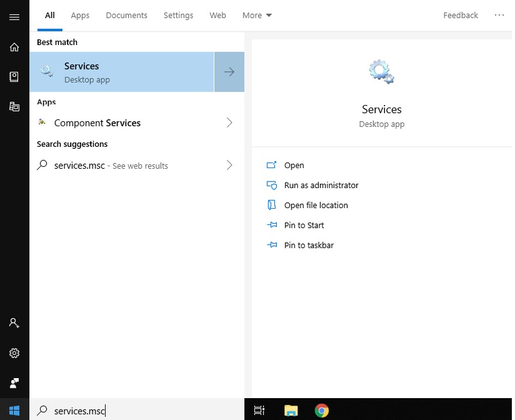
Task: Open the Home icon in left sidebar
Action: [x=14, y=47]
